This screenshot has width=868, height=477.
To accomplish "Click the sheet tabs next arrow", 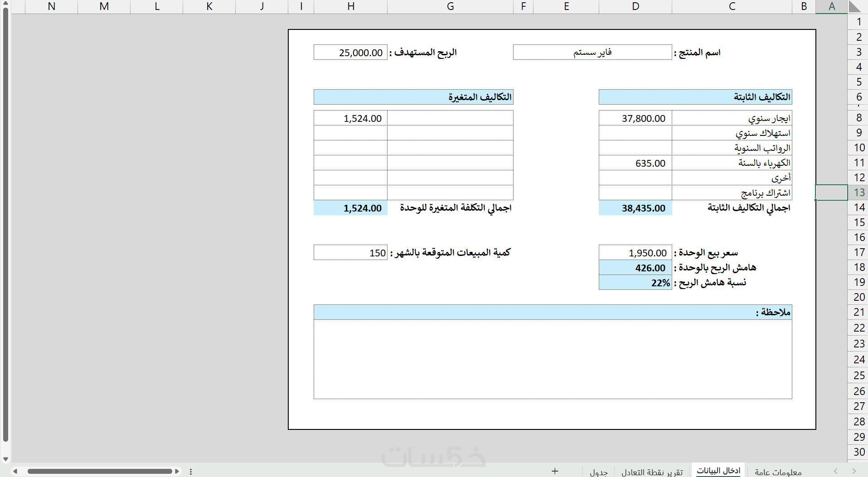I will pyautogui.click(x=854, y=471).
